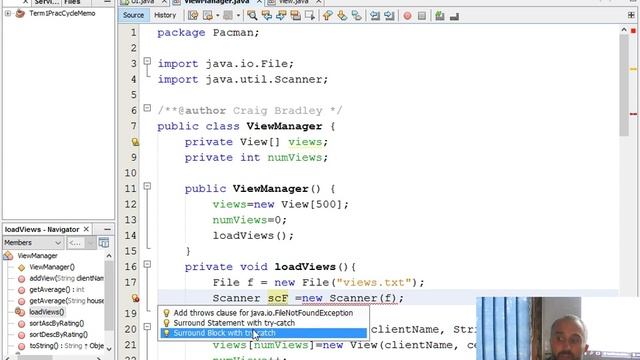Screen dimensions: 640x360
Task: Open the Back history dropdown arrow
Action: coord(218,16)
